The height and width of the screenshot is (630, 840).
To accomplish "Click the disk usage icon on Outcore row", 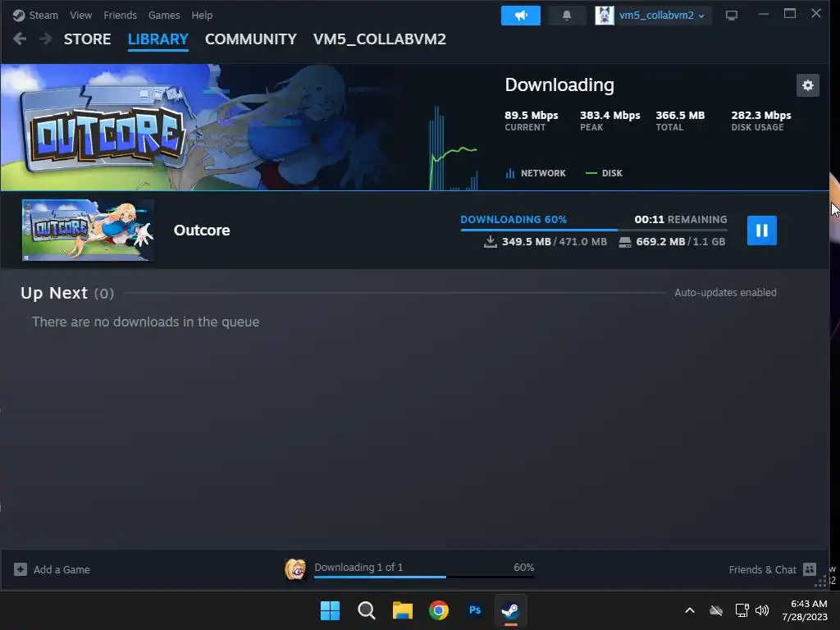I will pos(624,242).
